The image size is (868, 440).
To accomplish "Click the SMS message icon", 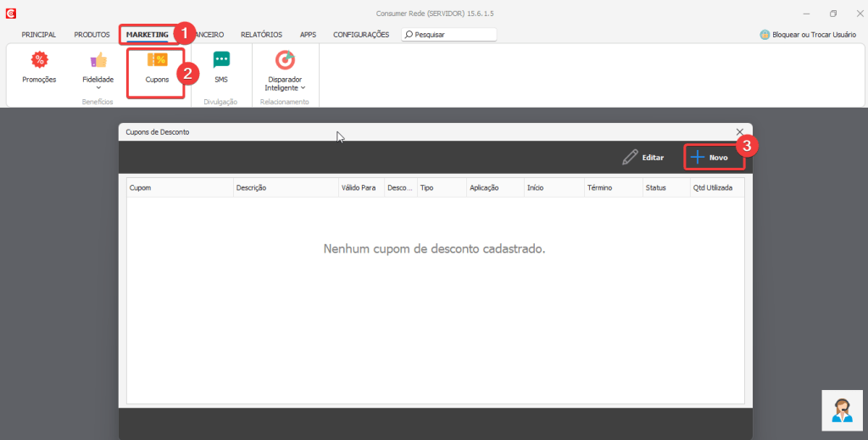I will coord(221,60).
